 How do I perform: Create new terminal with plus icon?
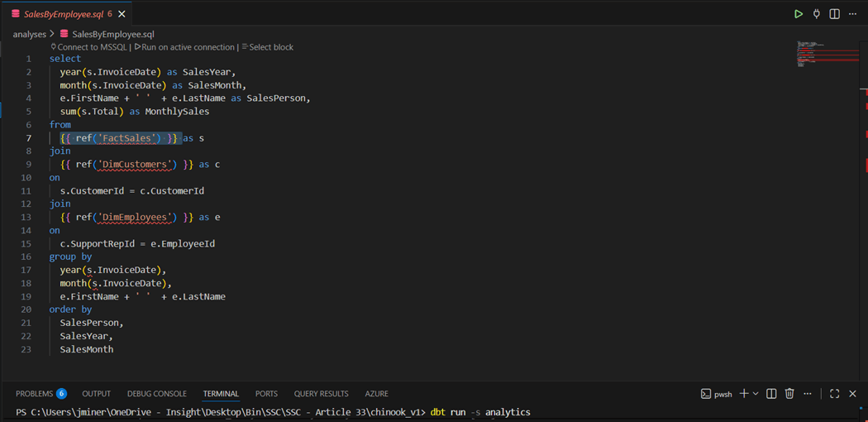[744, 394]
